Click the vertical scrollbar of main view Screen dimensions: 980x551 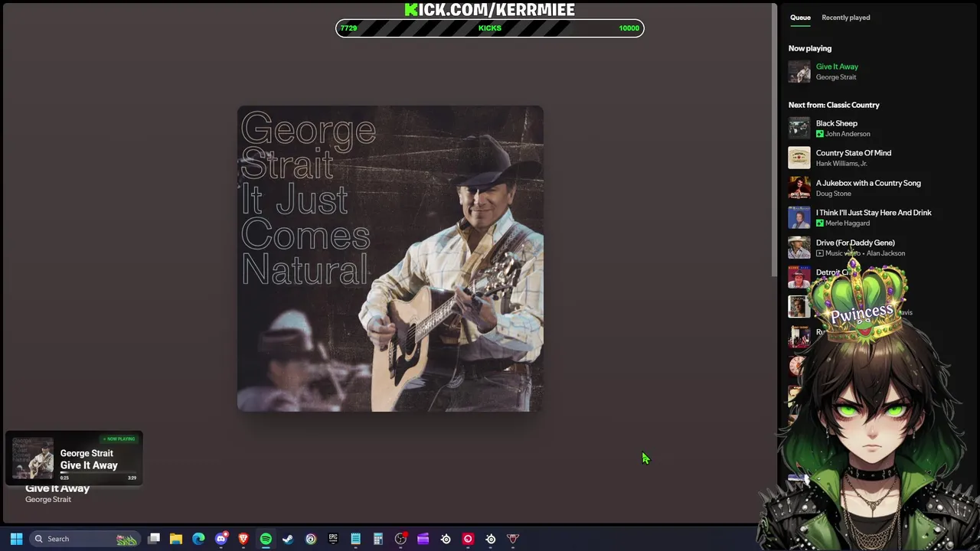point(774,140)
